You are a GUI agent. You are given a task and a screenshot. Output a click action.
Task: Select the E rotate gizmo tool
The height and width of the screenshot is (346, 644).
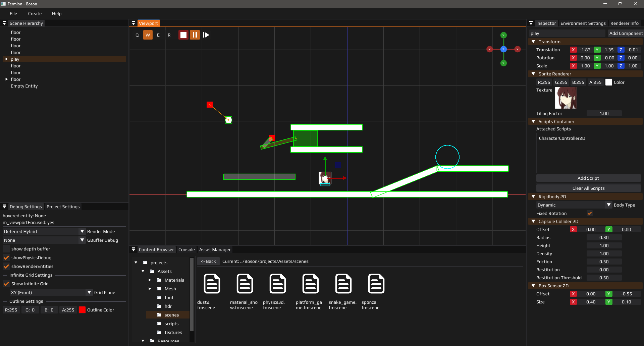(158, 35)
